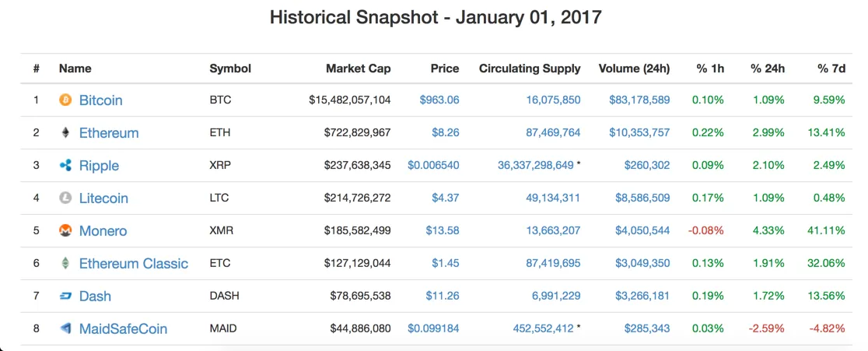
Task: Open the MaidSafeCoin name link
Action: point(123,329)
